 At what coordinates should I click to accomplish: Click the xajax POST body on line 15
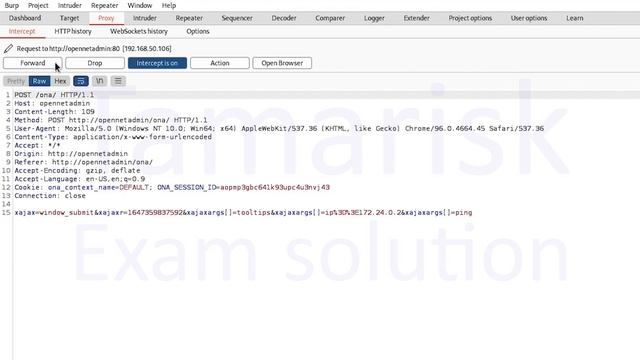tap(243, 213)
